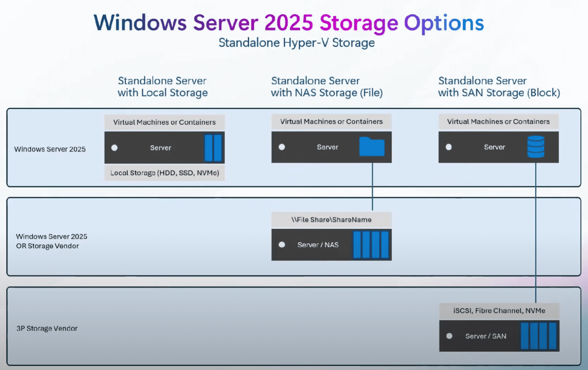Click the Server icon in the NAS Storage column
Viewport: 588px width, 370px height.
327,147
